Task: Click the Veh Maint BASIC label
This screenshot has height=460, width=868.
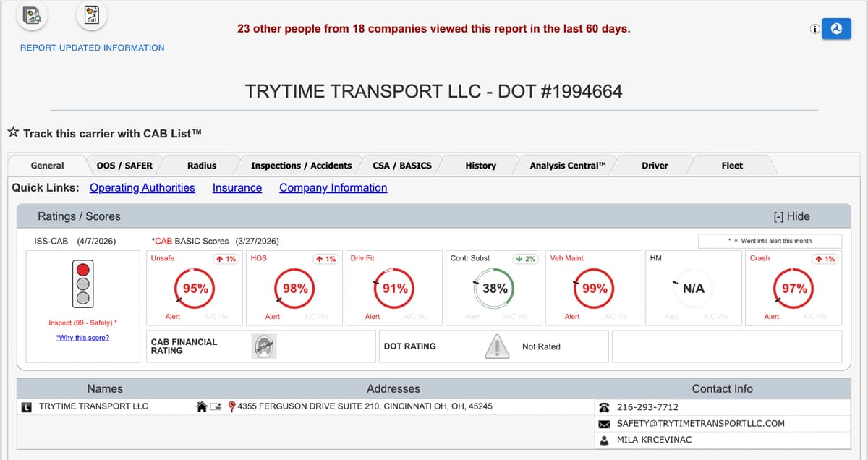Action: 567,258
